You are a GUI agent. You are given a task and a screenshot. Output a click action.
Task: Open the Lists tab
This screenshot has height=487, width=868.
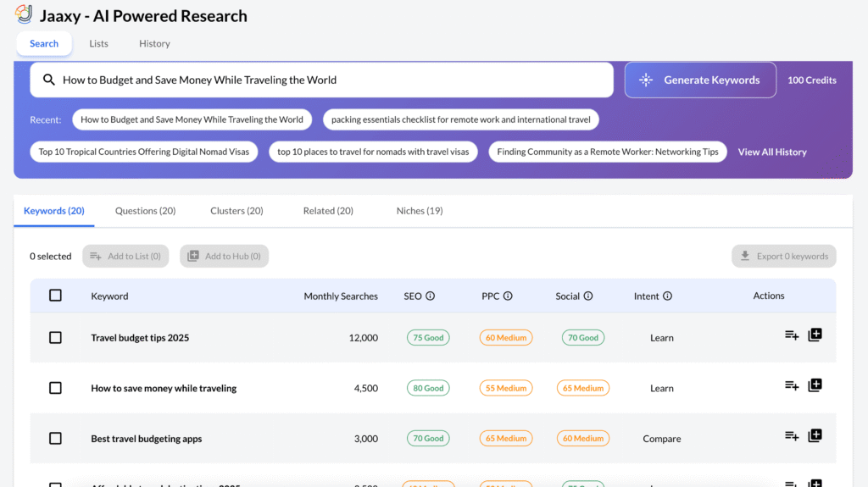[x=98, y=44]
